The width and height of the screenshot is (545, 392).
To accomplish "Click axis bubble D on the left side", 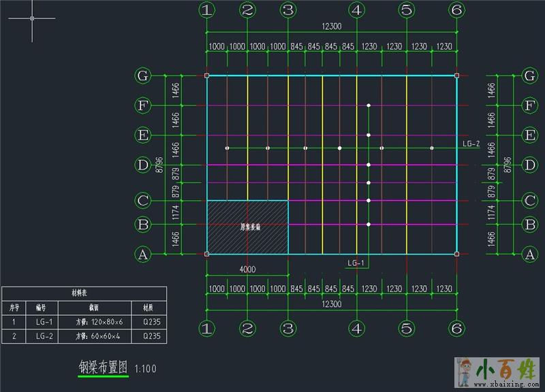I will pyautogui.click(x=142, y=165).
